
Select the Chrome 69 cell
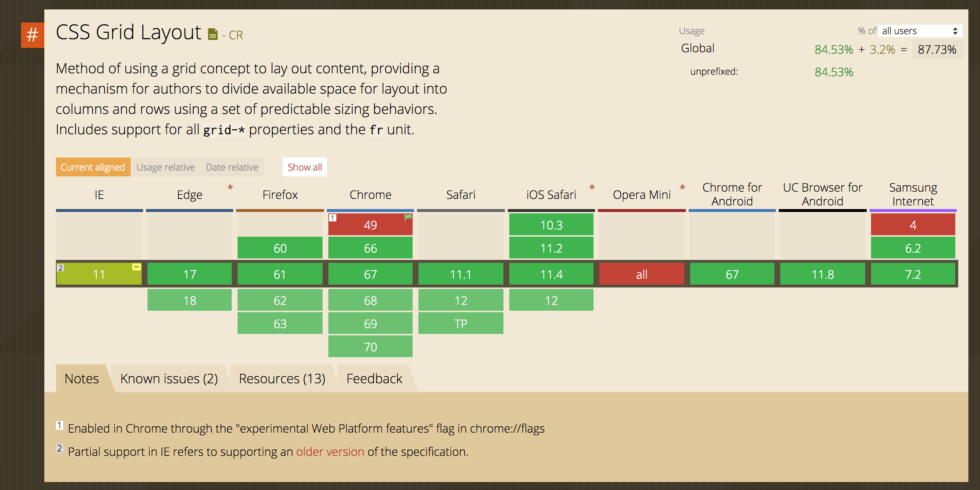[x=370, y=323]
